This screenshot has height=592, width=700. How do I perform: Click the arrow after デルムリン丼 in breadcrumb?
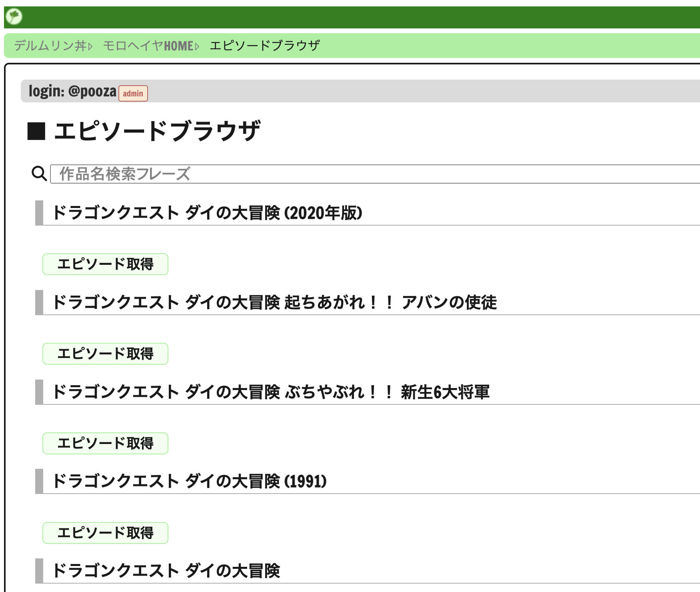point(90,46)
